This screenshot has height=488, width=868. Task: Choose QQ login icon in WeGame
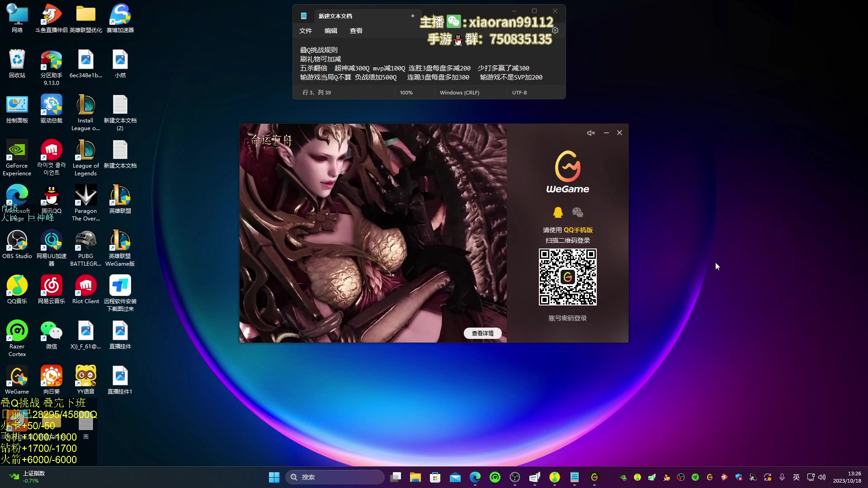558,212
